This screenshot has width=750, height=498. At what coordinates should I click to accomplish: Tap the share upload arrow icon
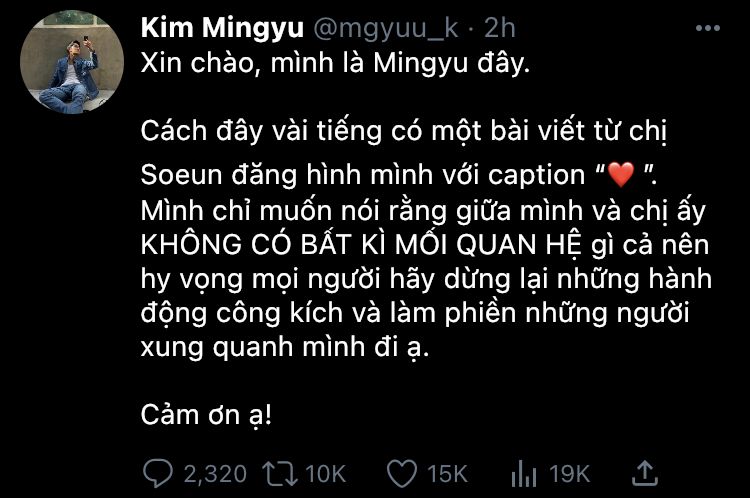click(x=645, y=473)
